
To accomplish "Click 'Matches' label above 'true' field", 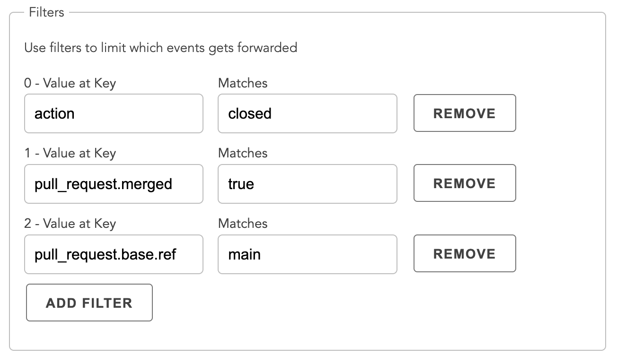I will point(243,153).
